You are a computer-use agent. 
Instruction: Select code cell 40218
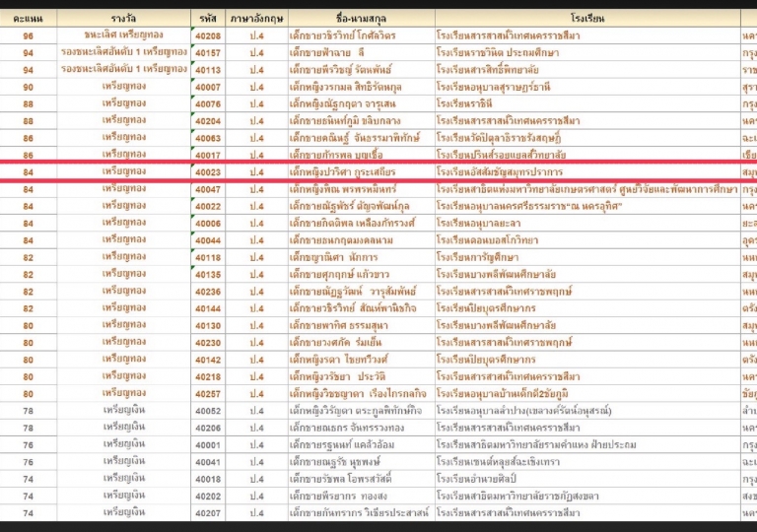tap(208, 377)
